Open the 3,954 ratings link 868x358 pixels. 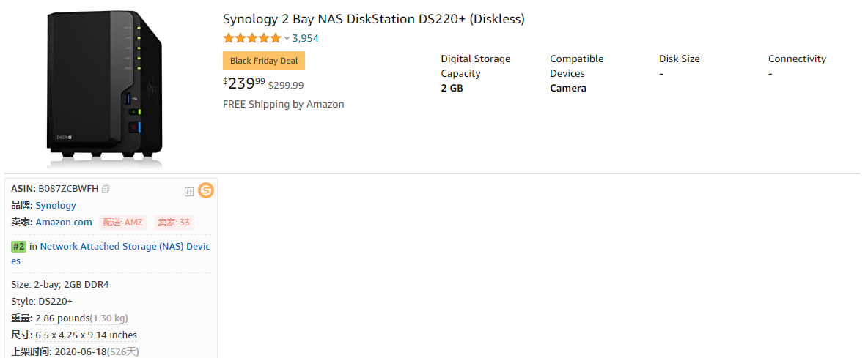pos(305,38)
